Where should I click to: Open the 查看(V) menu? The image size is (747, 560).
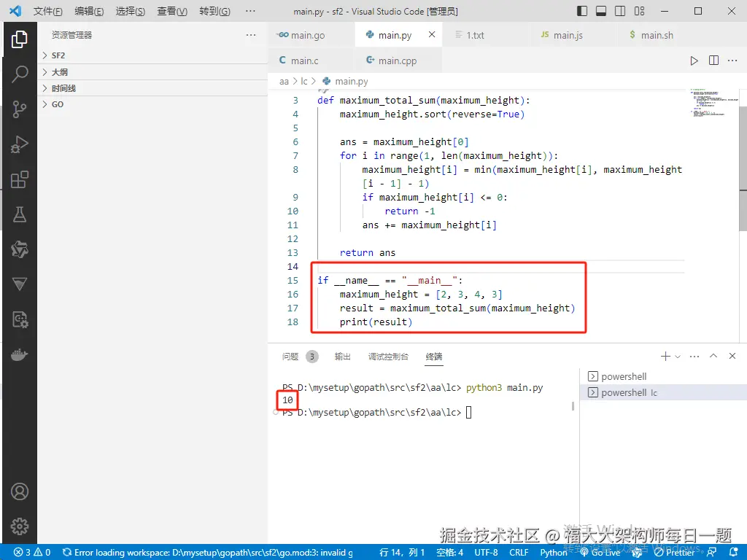(x=172, y=11)
